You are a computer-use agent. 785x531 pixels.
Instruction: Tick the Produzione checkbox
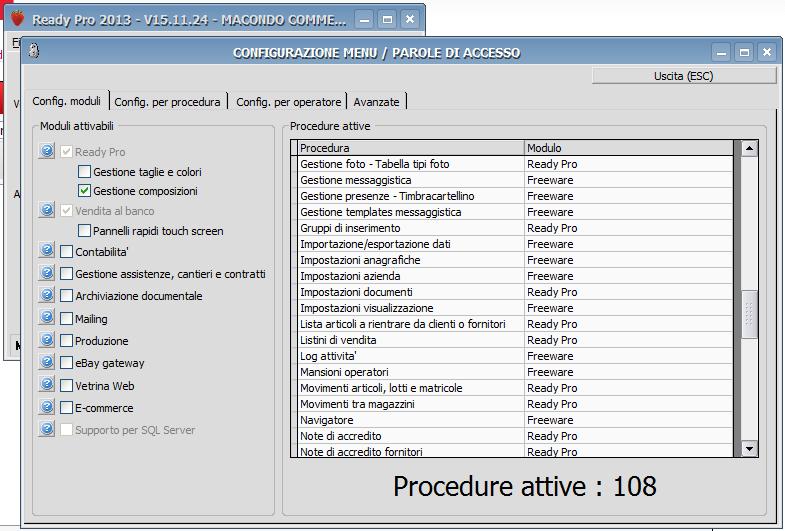coord(66,341)
